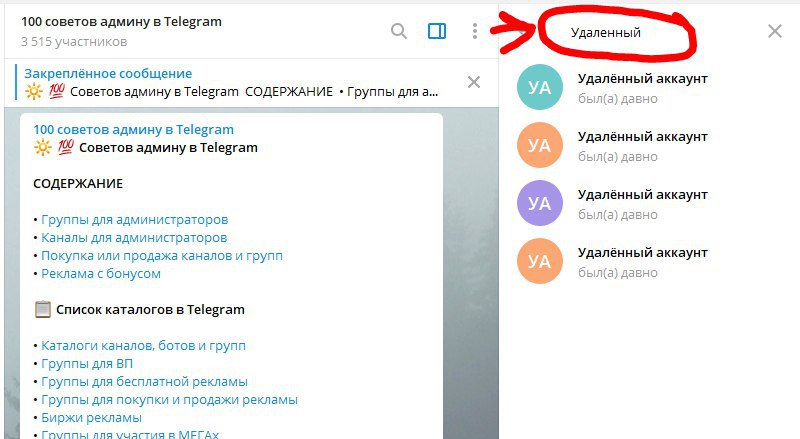Open link 'Покупка или продажа каналов и групп'
800x439 pixels.
click(x=162, y=256)
